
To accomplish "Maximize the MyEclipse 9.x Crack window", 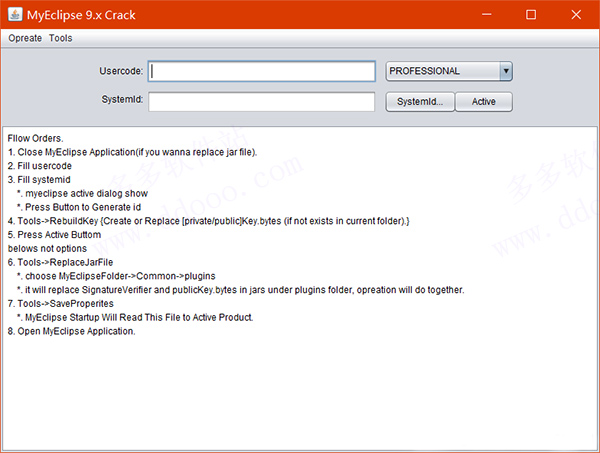I will coord(531,15).
